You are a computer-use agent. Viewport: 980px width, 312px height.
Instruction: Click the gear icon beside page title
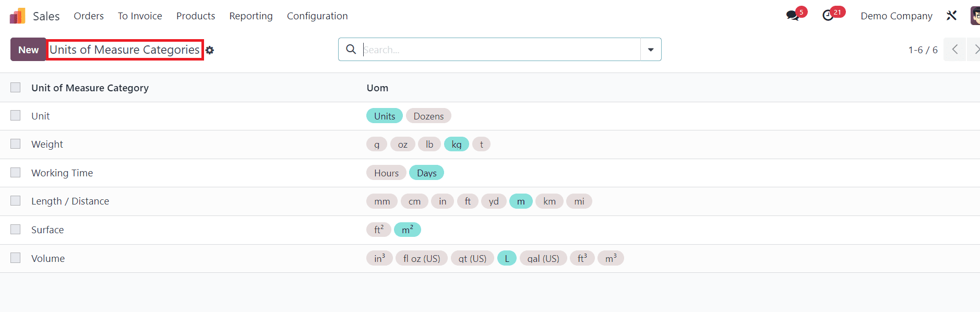pos(210,50)
